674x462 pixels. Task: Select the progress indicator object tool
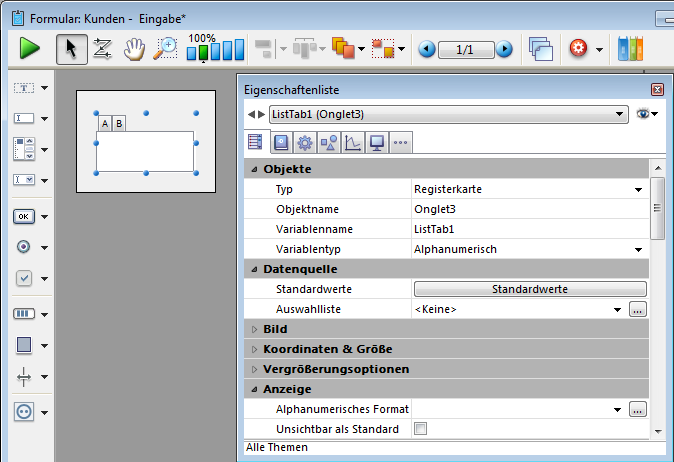coord(24,313)
